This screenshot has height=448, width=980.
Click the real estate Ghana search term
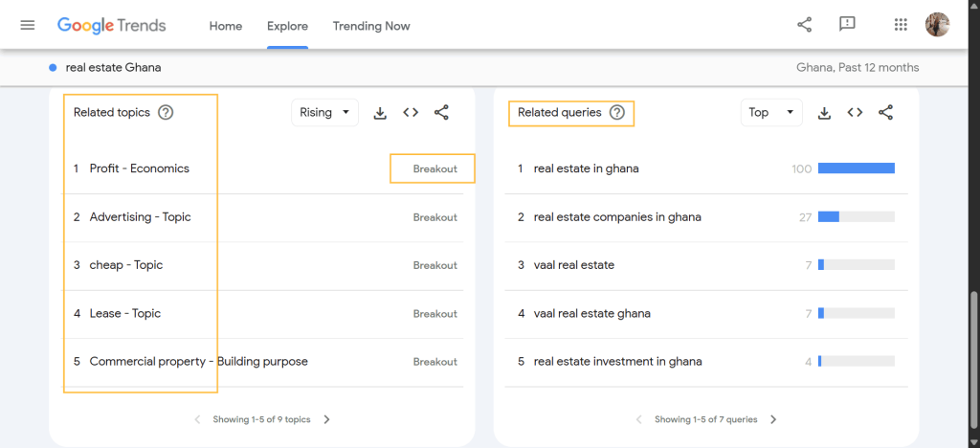(113, 67)
